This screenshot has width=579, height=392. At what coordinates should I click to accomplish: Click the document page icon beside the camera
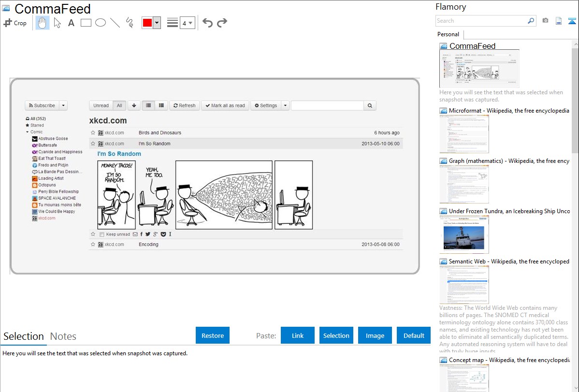pos(559,21)
